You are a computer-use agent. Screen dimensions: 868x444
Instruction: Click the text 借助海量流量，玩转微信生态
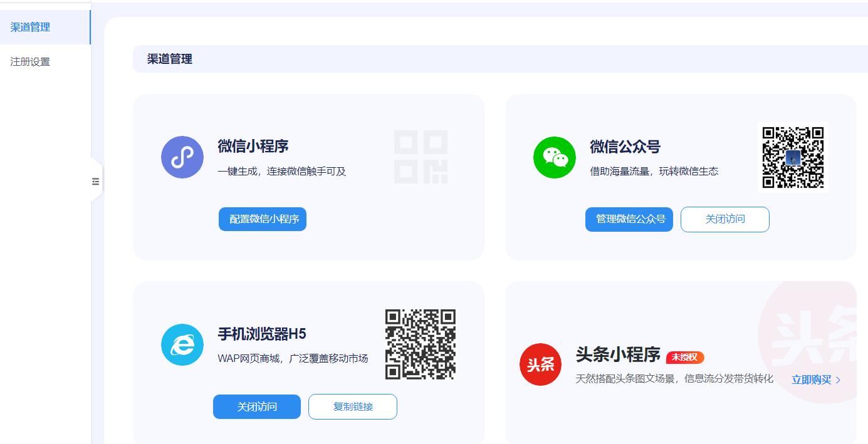(x=654, y=172)
